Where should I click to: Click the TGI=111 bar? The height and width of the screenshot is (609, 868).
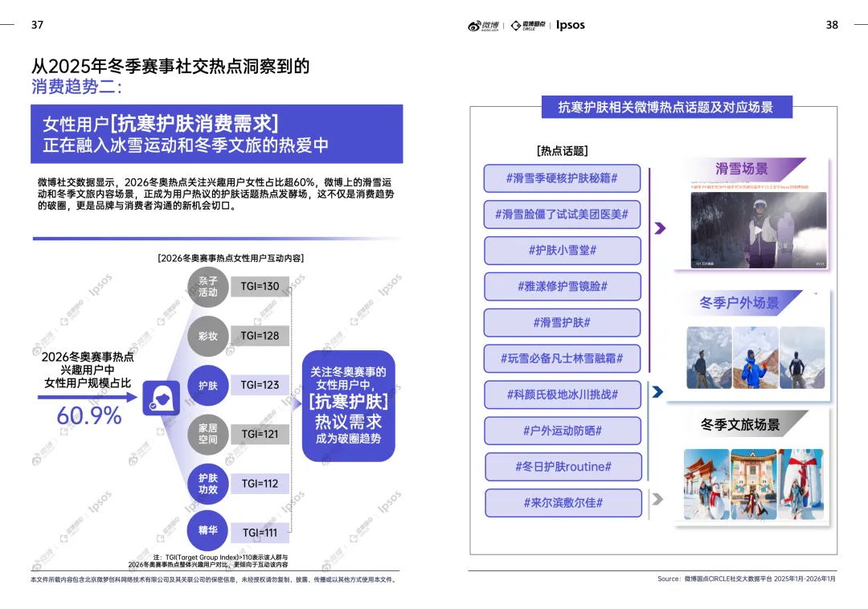tap(260, 533)
